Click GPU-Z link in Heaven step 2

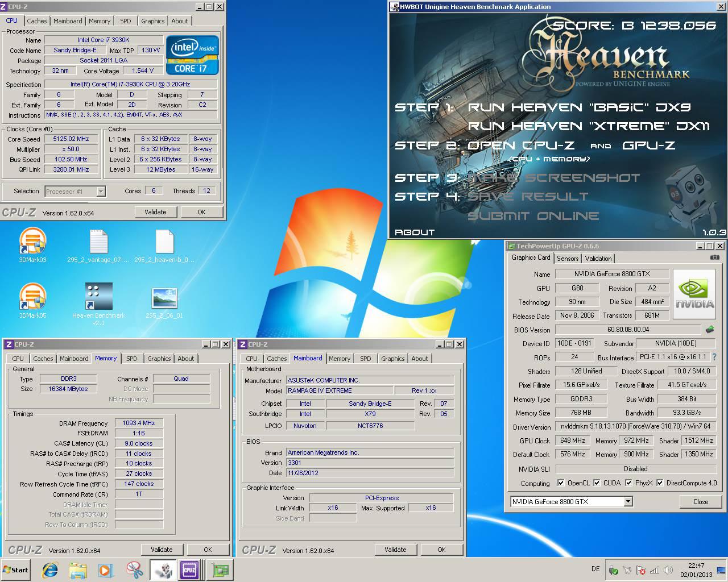(x=648, y=145)
